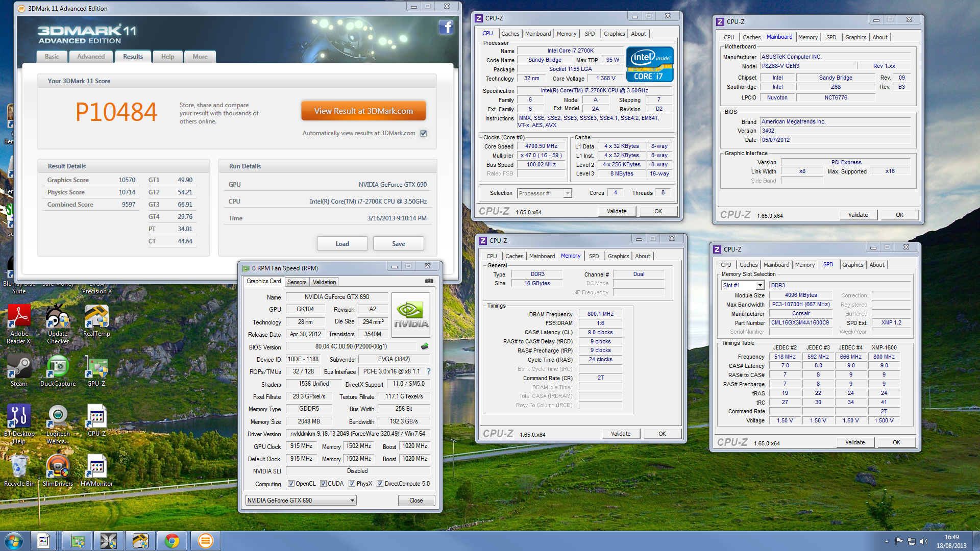
Task: Open Adobe Reader XI desktop shortcut
Action: 19,324
